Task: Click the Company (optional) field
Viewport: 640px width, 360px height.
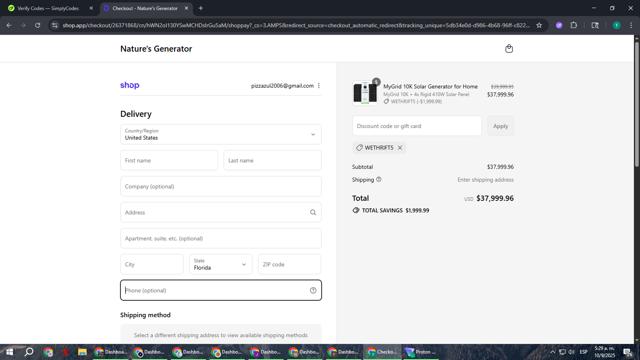Action: [x=221, y=187]
